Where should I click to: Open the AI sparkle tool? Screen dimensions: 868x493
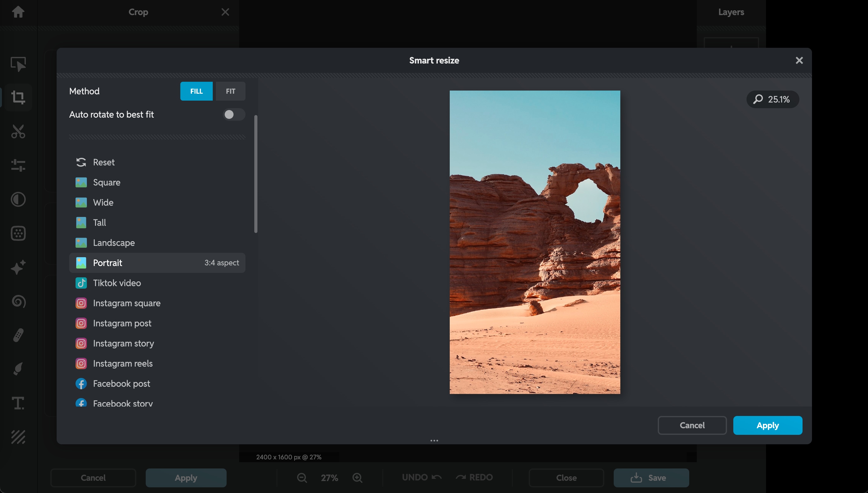18,267
